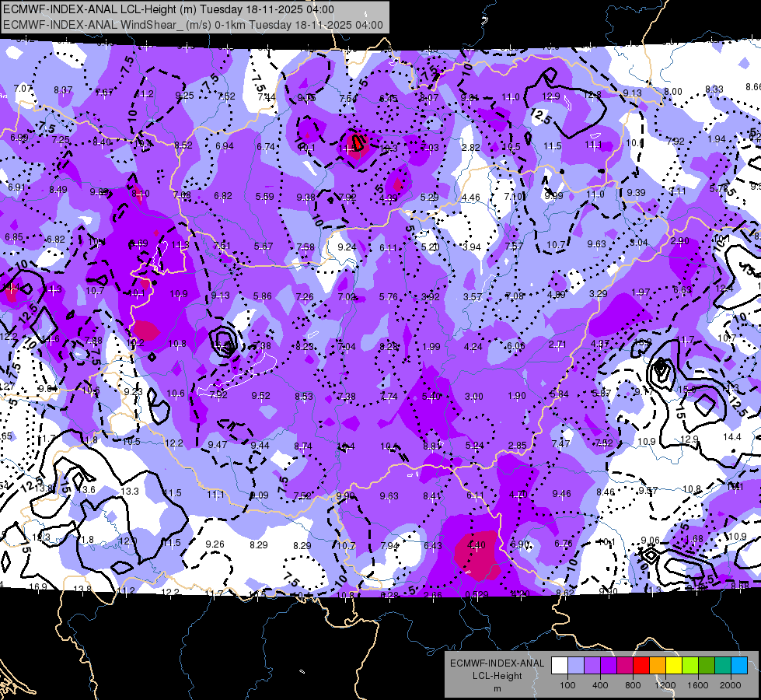Click the map value 8.74
This screenshot has height=700, width=761.
[x=303, y=446]
